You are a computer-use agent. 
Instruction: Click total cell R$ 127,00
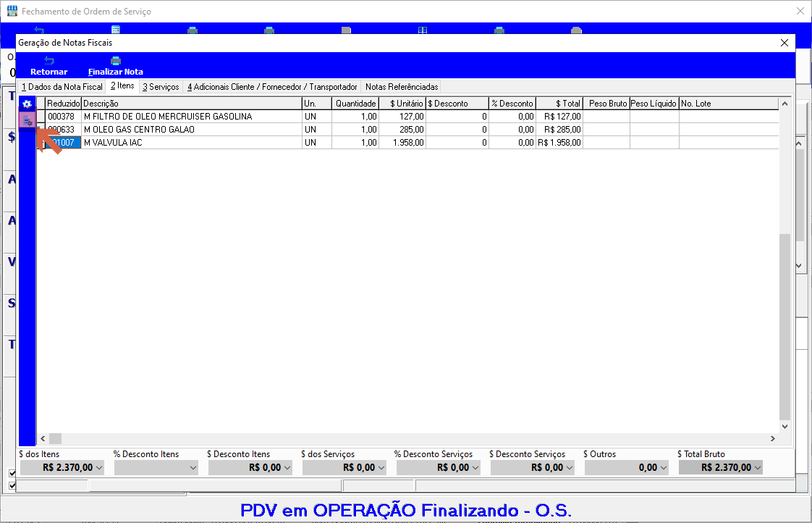559,117
